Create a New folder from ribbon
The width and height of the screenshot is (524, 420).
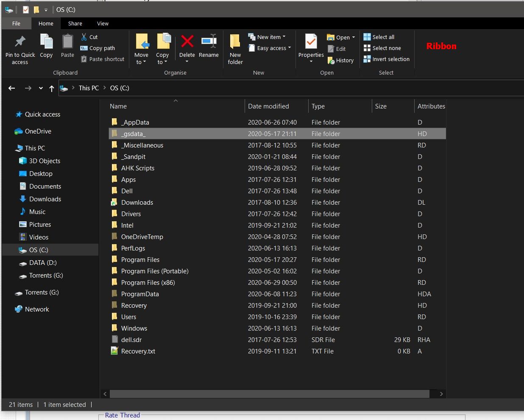pyautogui.click(x=235, y=42)
